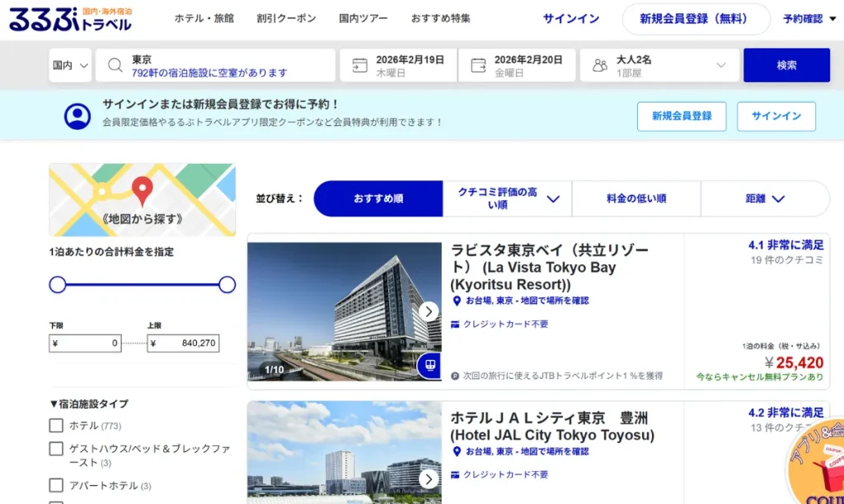
Task: Click the guests person icon beside 大人2名
Action: pos(600,65)
